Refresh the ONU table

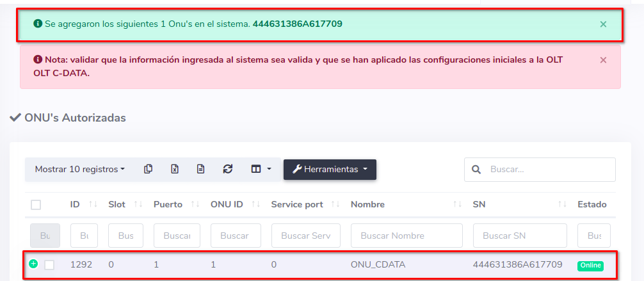[227, 169]
